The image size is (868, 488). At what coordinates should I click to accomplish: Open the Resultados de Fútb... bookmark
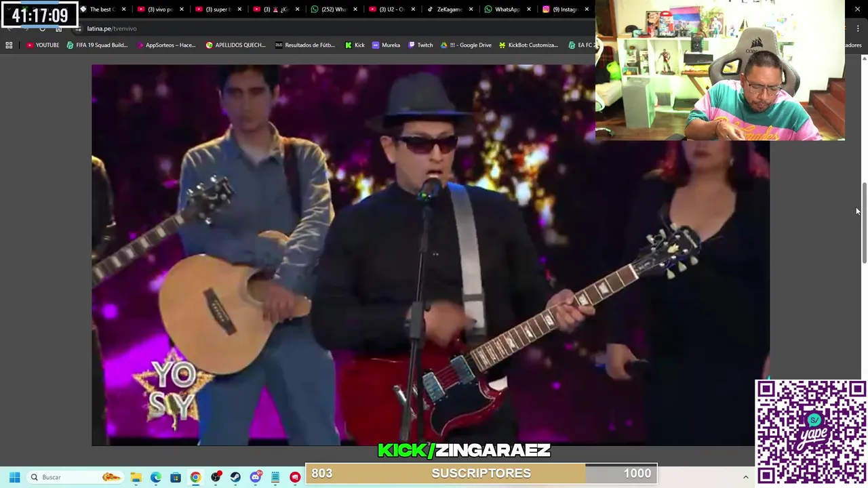(305, 45)
